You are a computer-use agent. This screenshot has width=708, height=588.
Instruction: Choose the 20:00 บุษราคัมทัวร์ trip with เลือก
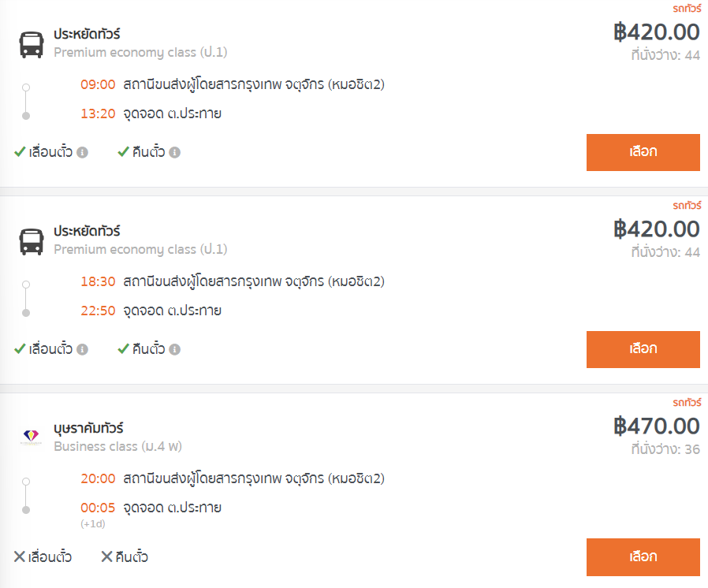[x=643, y=556]
